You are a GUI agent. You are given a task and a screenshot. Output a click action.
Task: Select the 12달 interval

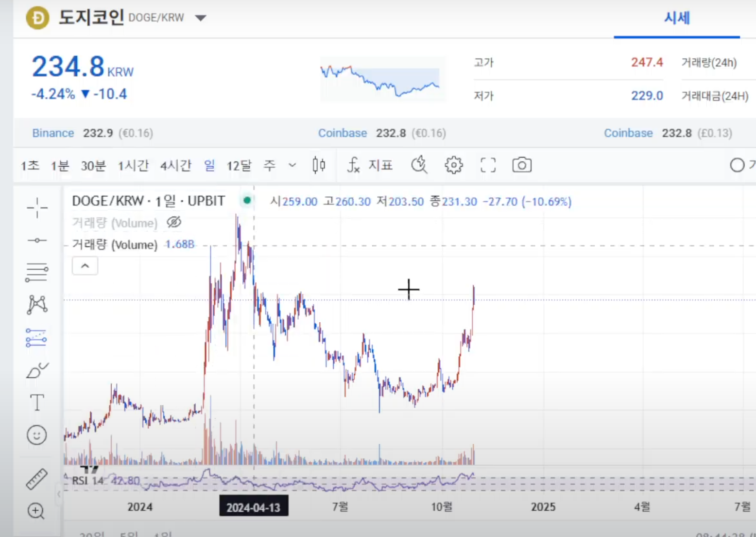coord(239,166)
